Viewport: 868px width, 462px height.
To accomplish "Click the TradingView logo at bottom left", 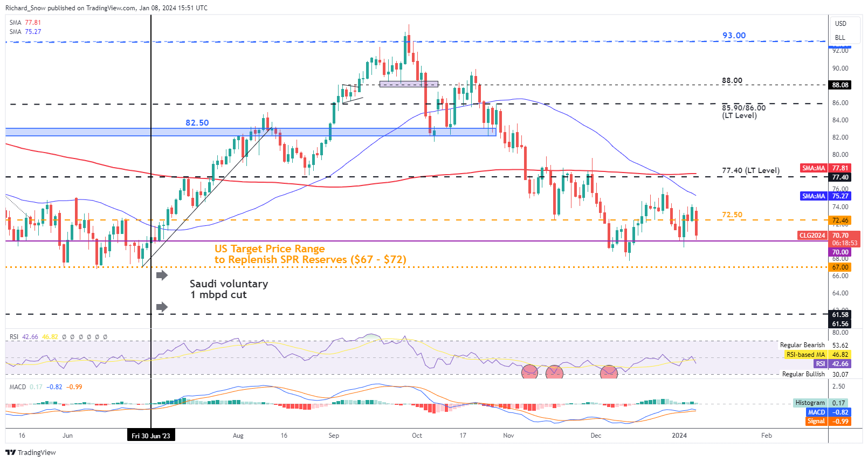I will coord(31,452).
